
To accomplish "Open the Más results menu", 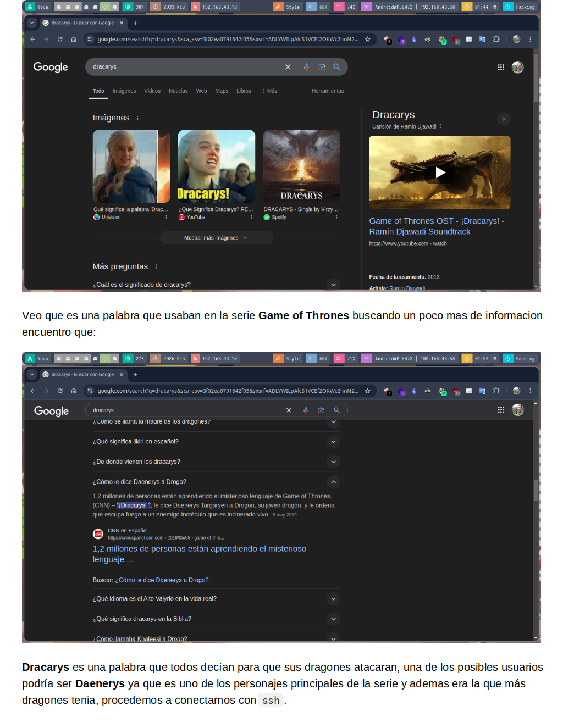I will pos(269,91).
